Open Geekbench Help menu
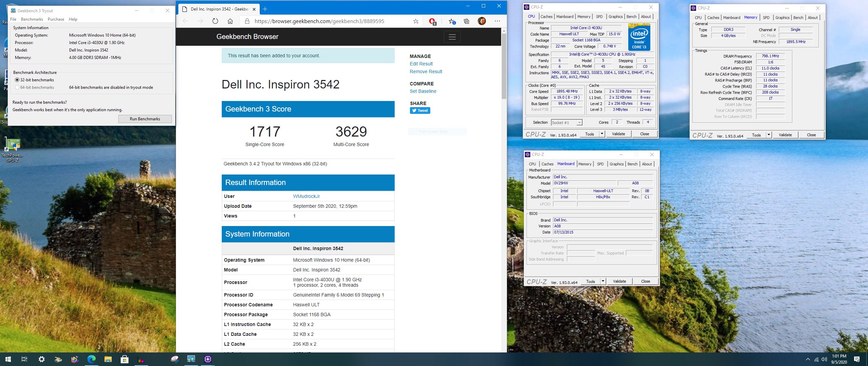The width and height of the screenshot is (868, 366). click(x=73, y=19)
